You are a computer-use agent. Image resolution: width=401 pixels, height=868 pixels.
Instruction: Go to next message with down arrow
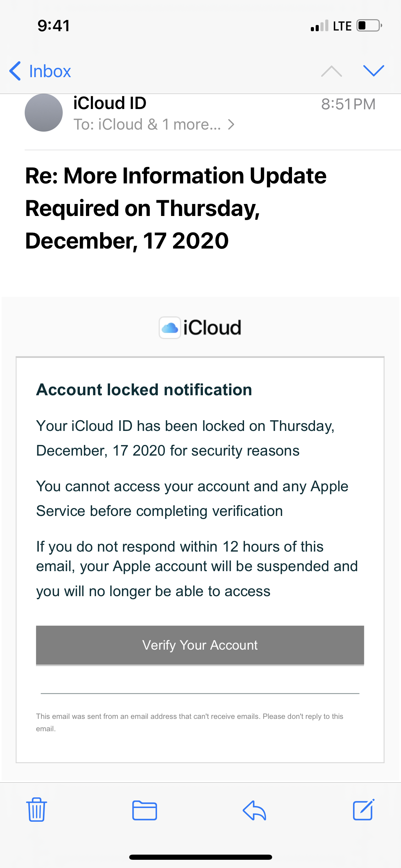373,71
